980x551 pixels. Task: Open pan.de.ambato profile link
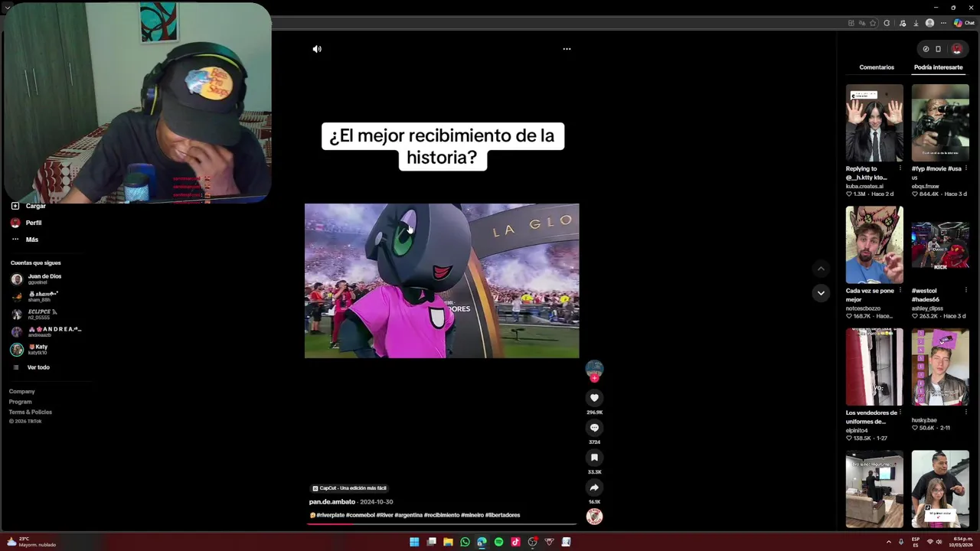coord(332,502)
